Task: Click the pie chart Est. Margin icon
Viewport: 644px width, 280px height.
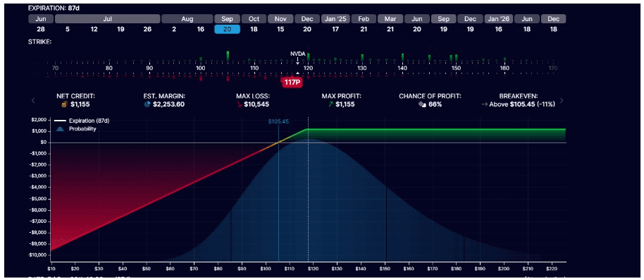Action: tap(147, 104)
